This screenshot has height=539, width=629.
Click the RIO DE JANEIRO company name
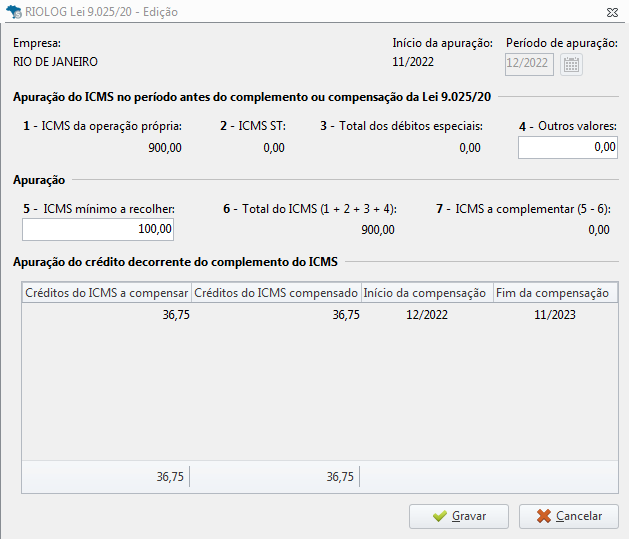55,62
